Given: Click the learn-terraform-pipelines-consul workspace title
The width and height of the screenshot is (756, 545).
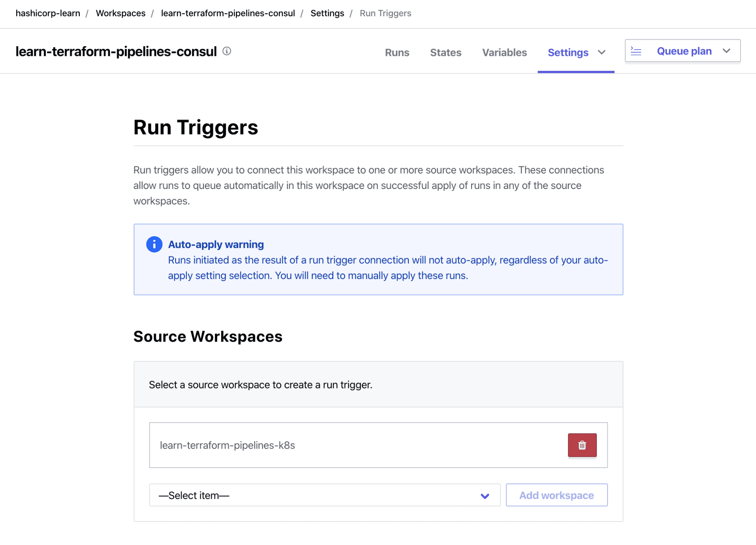Looking at the screenshot, I should 116,51.
